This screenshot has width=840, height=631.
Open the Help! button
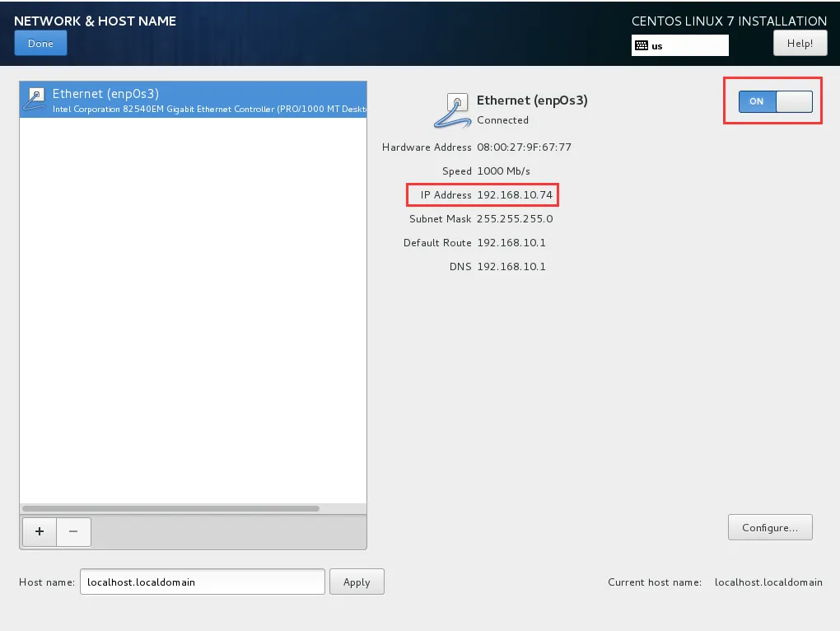pos(800,44)
